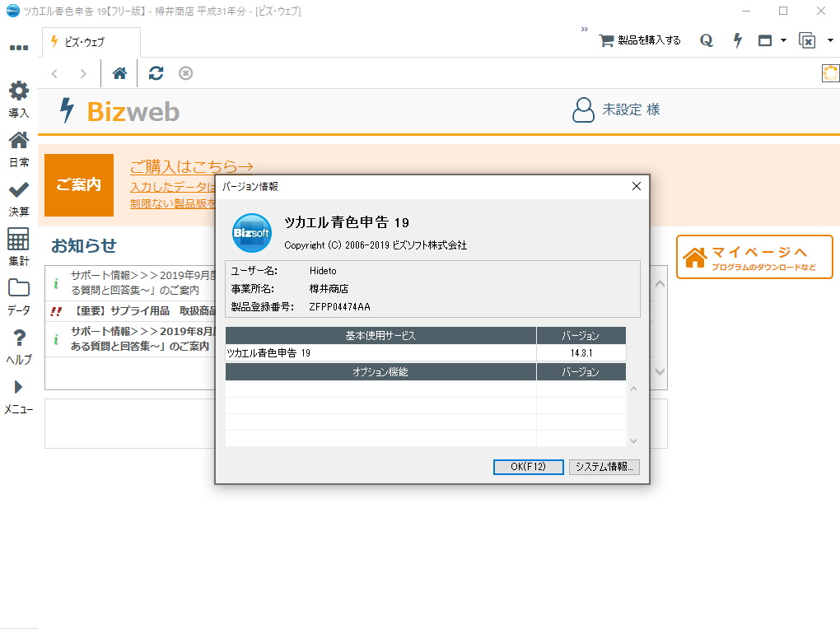Click the close-window X toolbar icon
This screenshot has width=840, height=629.
point(807,40)
